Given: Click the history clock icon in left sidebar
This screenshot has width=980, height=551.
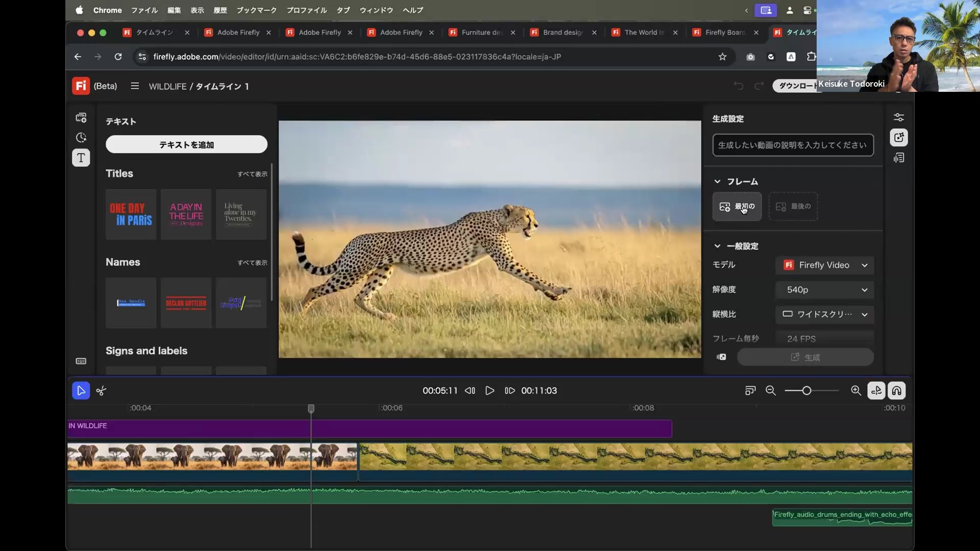Looking at the screenshot, I should 81,138.
